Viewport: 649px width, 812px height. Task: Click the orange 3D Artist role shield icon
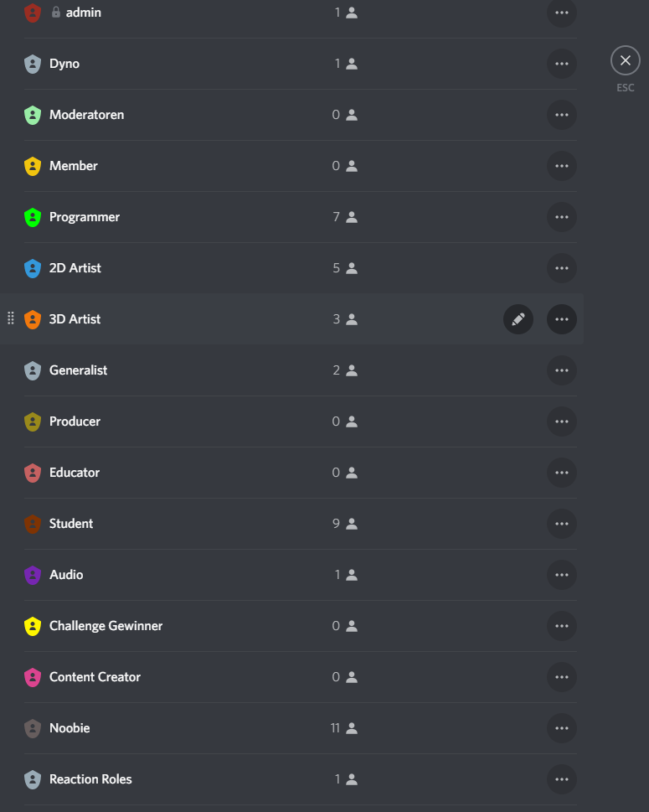coord(32,319)
